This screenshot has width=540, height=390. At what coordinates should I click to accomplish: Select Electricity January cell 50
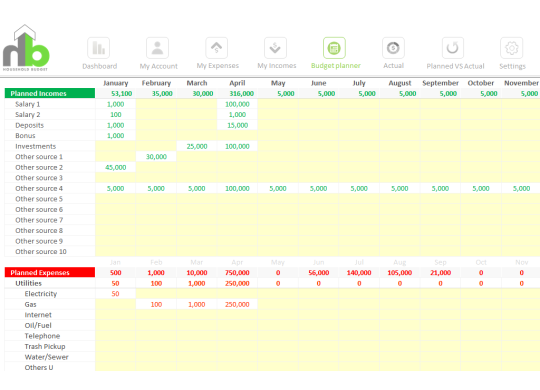[x=115, y=294]
